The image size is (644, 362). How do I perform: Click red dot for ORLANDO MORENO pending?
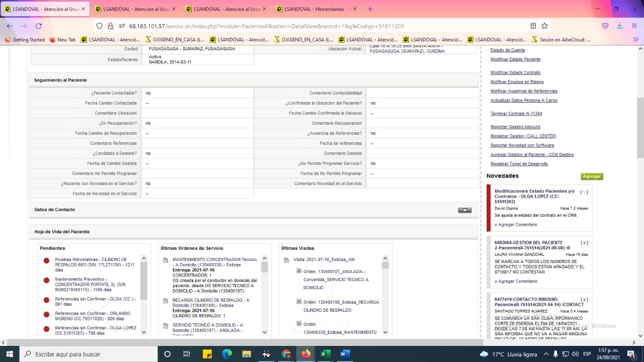click(x=46, y=314)
